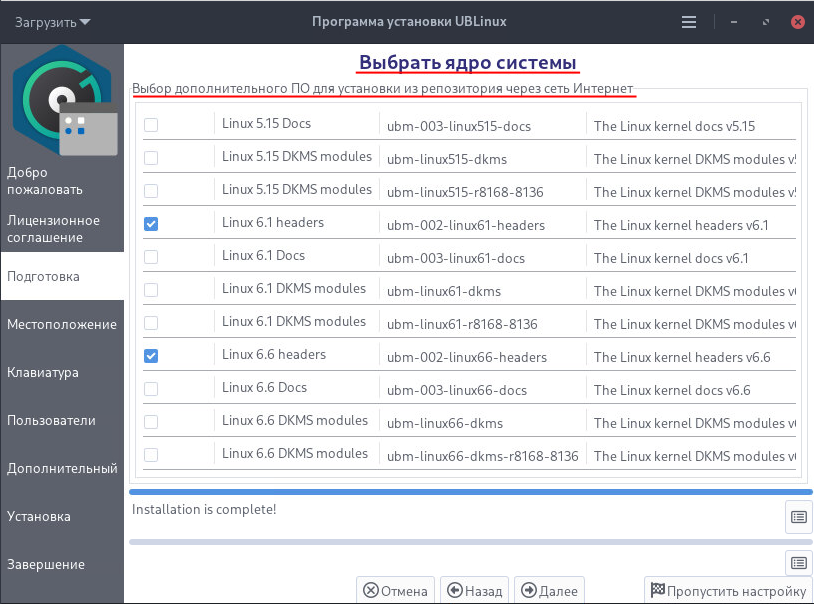Click 'The Linux kernel headers v6.6' description
814x604 pixels.
682,357
